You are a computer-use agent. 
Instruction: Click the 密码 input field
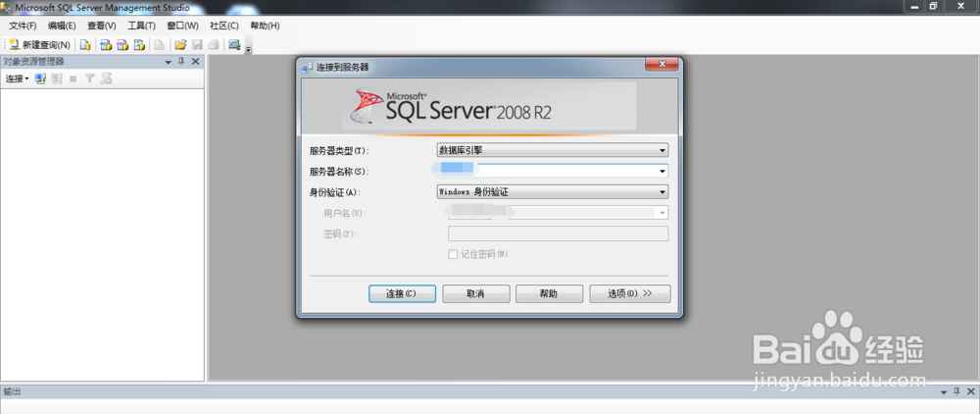(x=559, y=233)
